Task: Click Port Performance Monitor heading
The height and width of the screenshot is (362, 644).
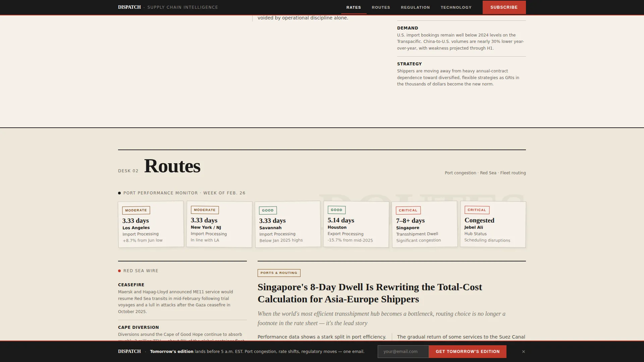Action: pos(184,193)
